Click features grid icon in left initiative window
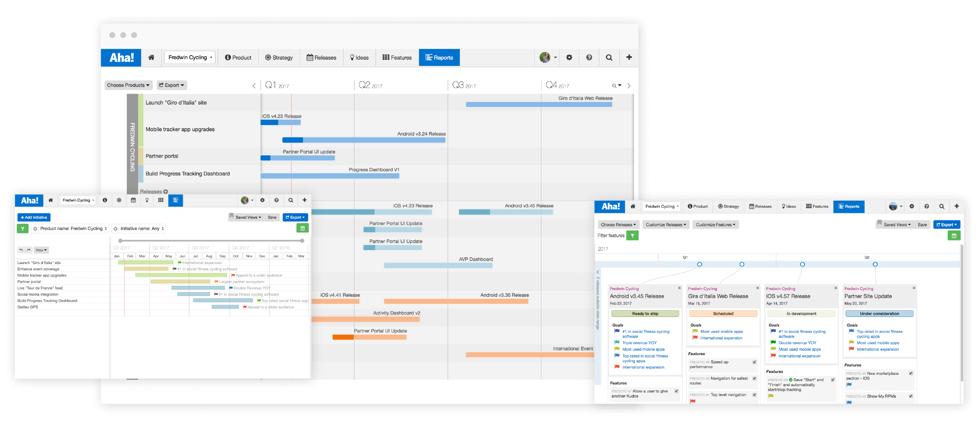 161,200
